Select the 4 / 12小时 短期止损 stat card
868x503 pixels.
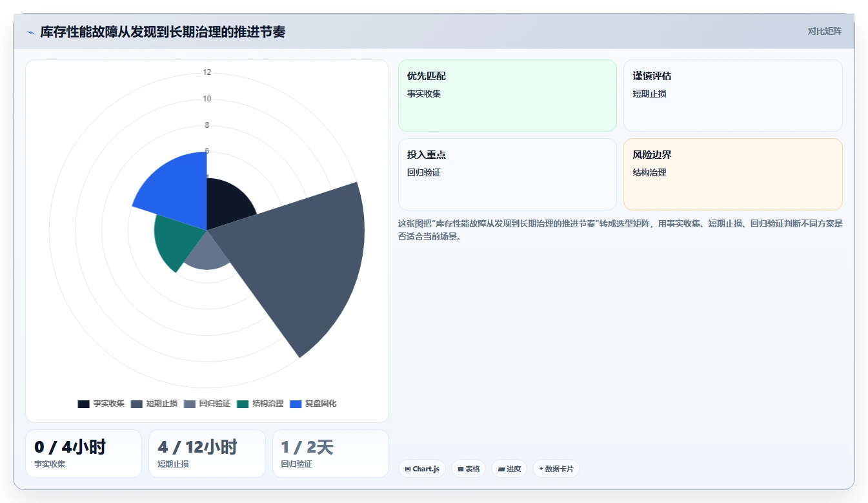tap(207, 453)
